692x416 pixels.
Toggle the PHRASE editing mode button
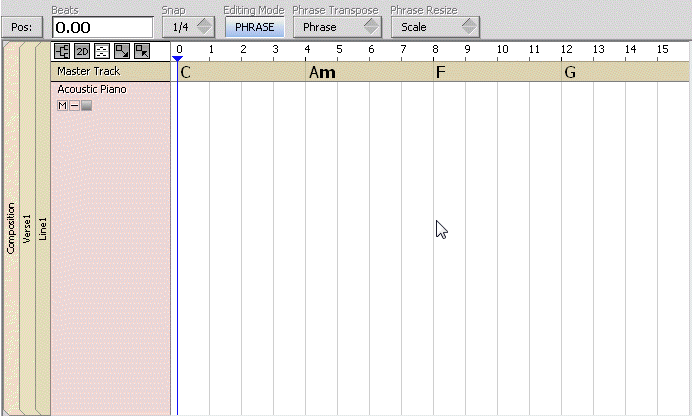(255, 27)
